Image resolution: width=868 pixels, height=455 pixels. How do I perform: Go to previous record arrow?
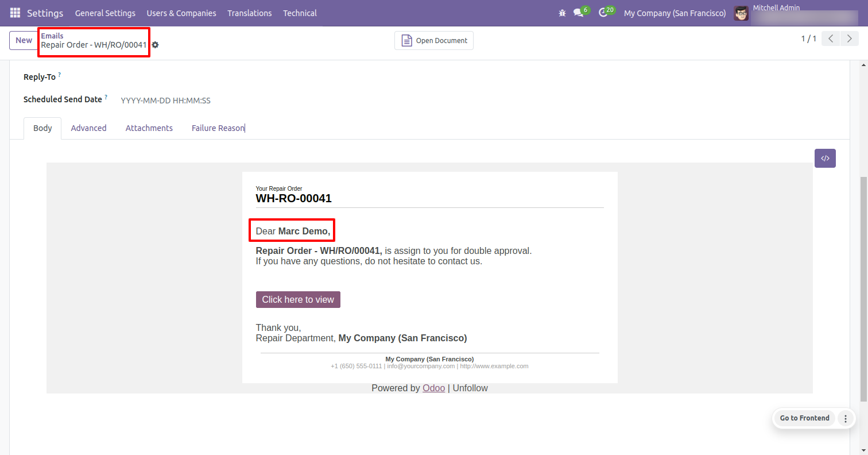[x=831, y=39]
